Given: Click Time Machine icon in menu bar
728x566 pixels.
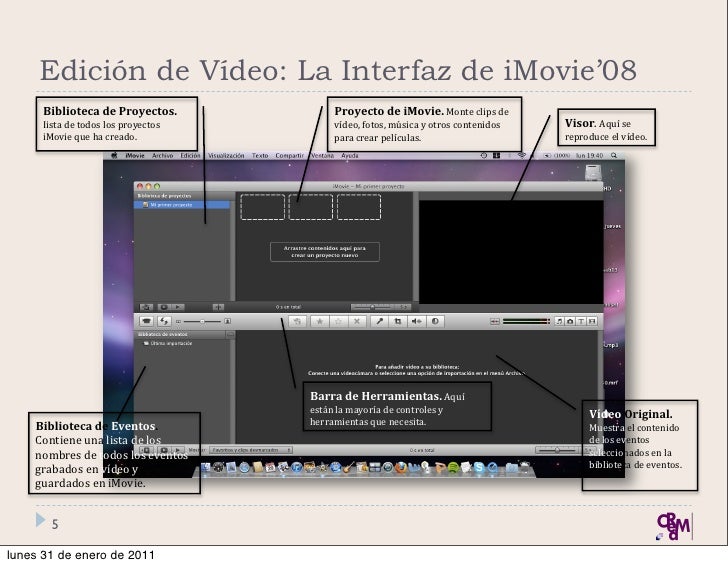Looking at the screenshot, I should coord(483,156).
